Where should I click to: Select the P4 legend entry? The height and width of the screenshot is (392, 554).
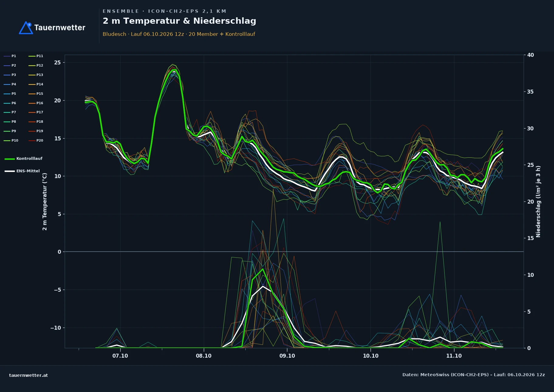pyautogui.click(x=10, y=84)
